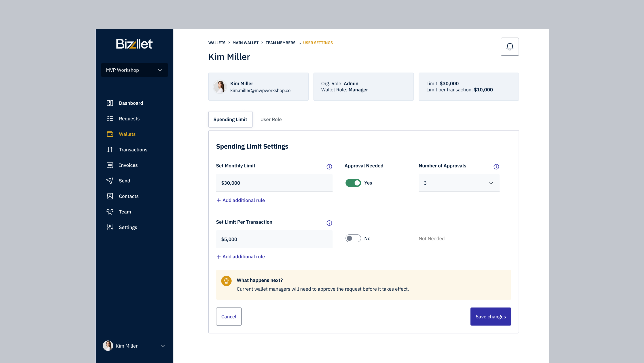Go to Requests in the sidebar

pyautogui.click(x=129, y=118)
